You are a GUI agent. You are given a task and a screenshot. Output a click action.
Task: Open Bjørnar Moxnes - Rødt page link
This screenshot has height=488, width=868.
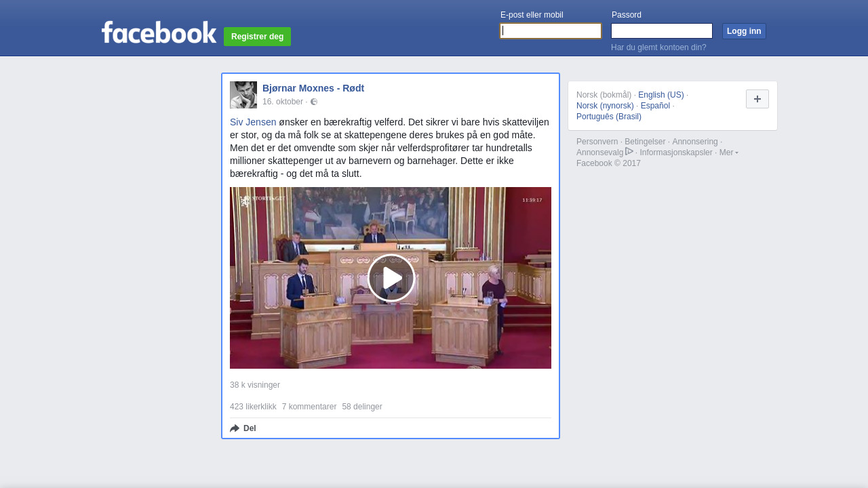point(313,88)
